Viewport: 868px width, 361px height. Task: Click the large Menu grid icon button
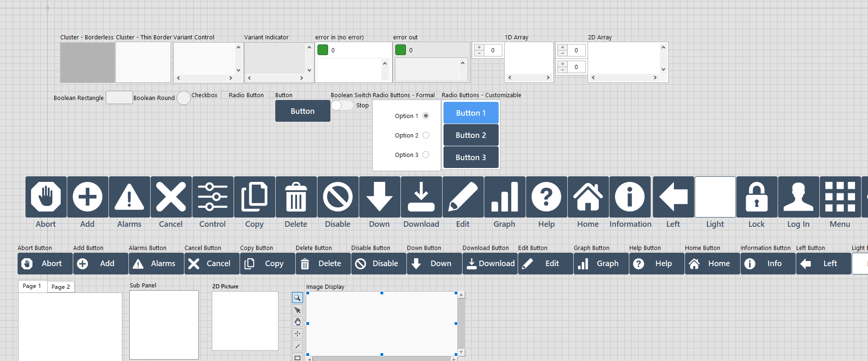pyautogui.click(x=840, y=197)
